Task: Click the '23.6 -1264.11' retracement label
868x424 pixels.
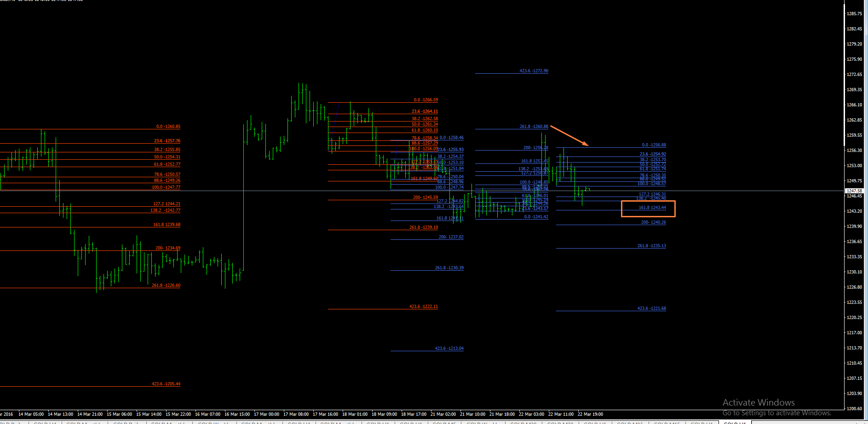Action: click(425, 111)
